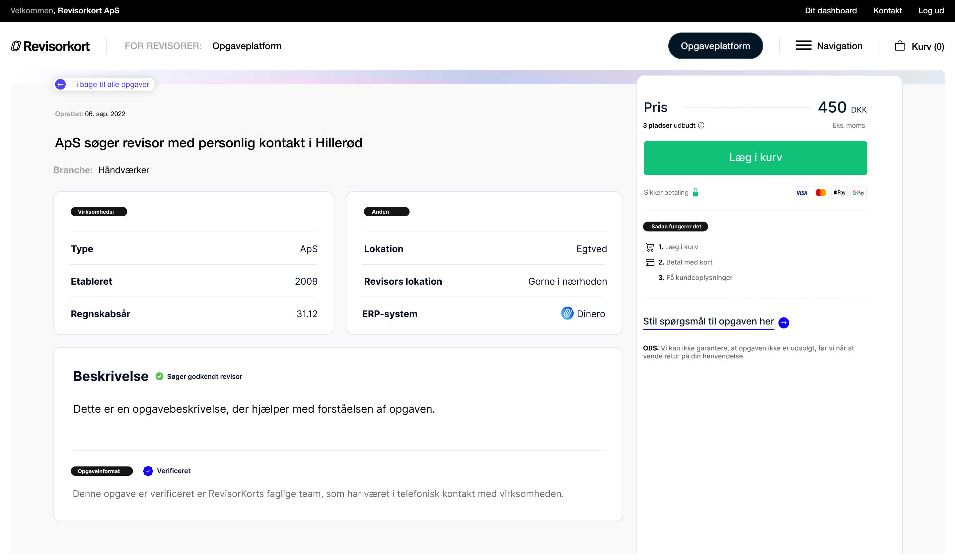
Task: Click the Søger godkendt revisor label
Action: 204,377
